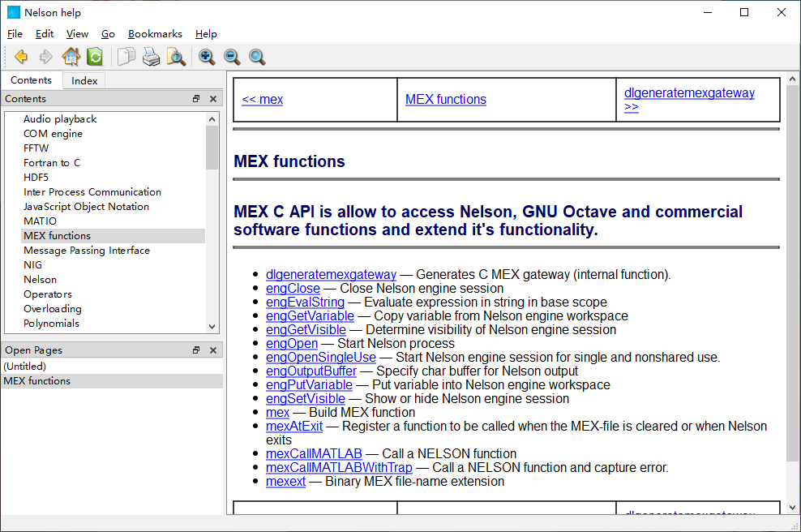Print the page using the printer icon

152,57
